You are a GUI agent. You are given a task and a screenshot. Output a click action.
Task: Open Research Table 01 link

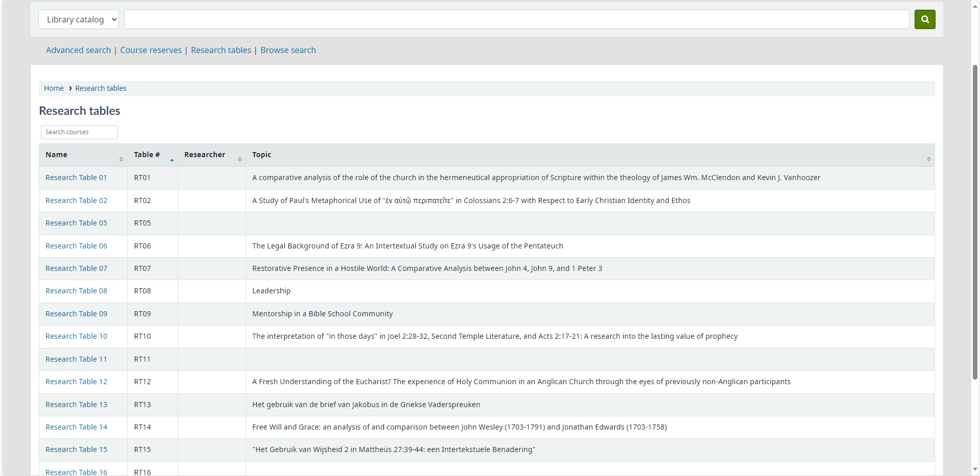point(76,178)
